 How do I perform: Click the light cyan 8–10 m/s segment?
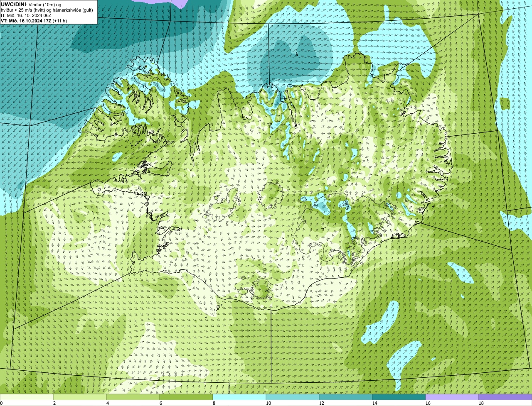[x=239, y=397]
